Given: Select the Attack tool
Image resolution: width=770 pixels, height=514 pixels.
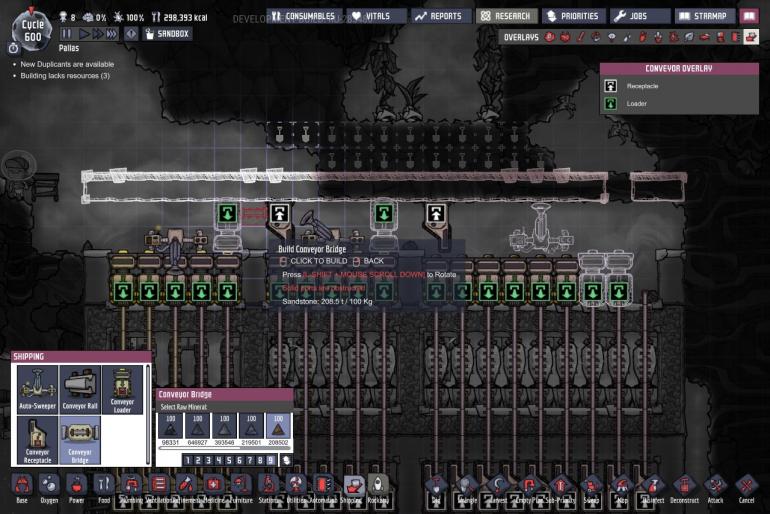Looking at the screenshot, I should pos(715,488).
